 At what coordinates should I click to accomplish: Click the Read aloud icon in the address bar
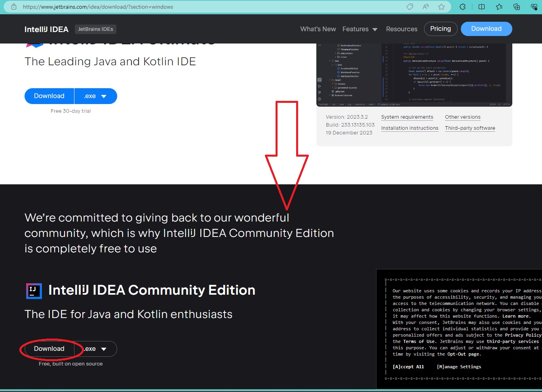425,7
